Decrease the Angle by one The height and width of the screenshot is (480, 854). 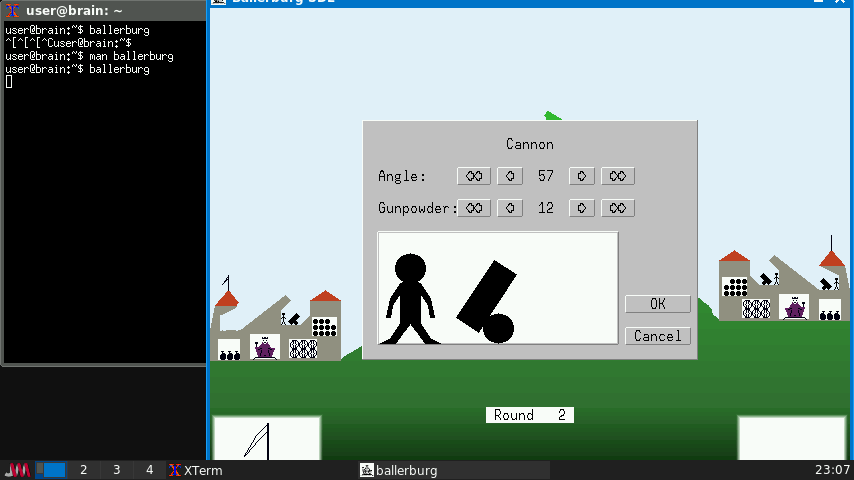pos(510,176)
